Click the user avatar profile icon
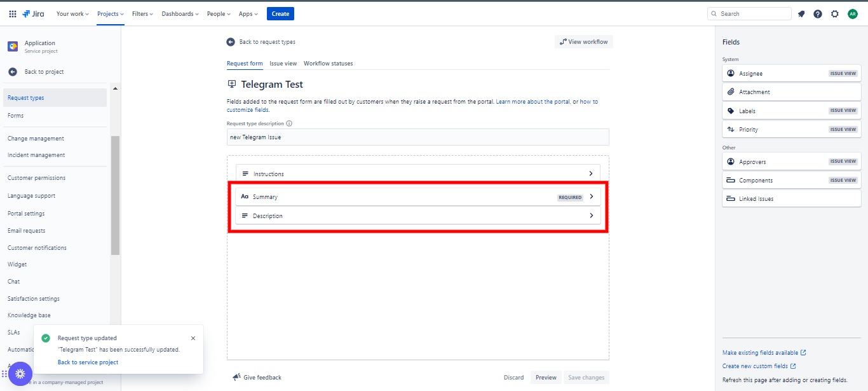The width and height of the screenshot is (868, 391). (x=852, y=14)
